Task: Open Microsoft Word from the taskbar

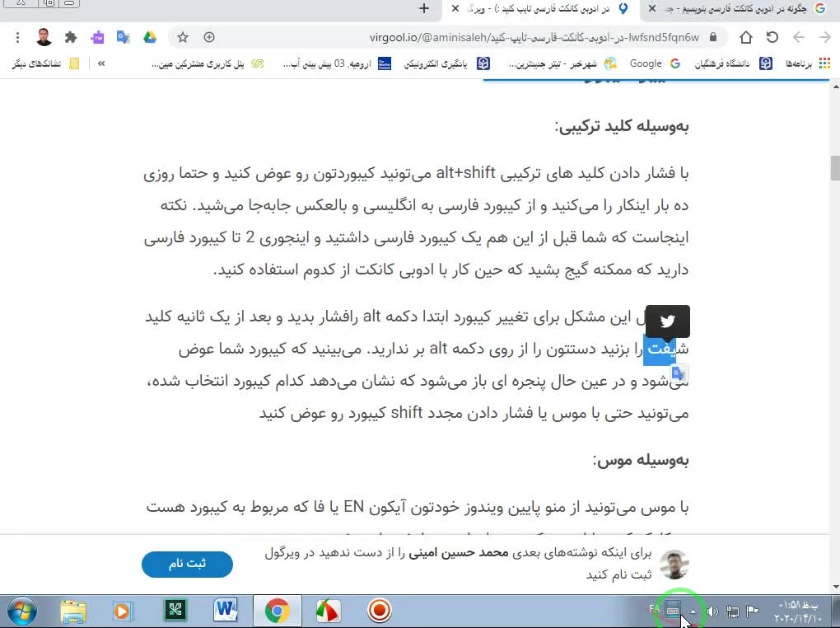Action: [226, 611]
